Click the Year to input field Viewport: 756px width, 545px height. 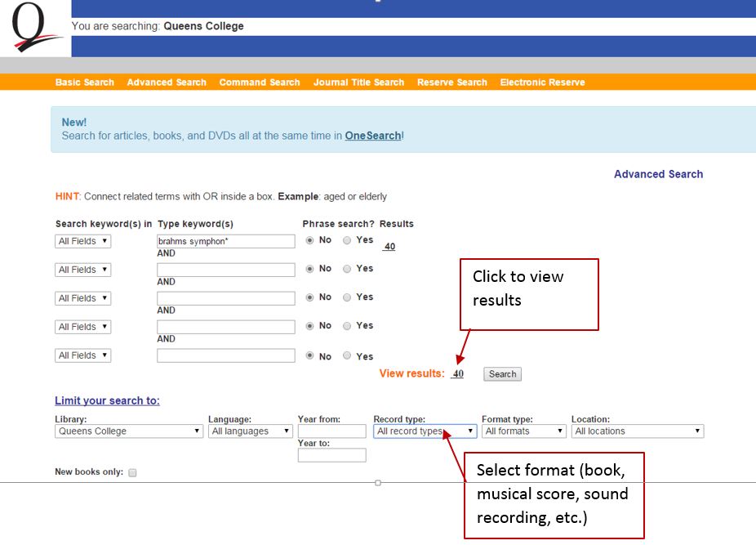point(331,455)
